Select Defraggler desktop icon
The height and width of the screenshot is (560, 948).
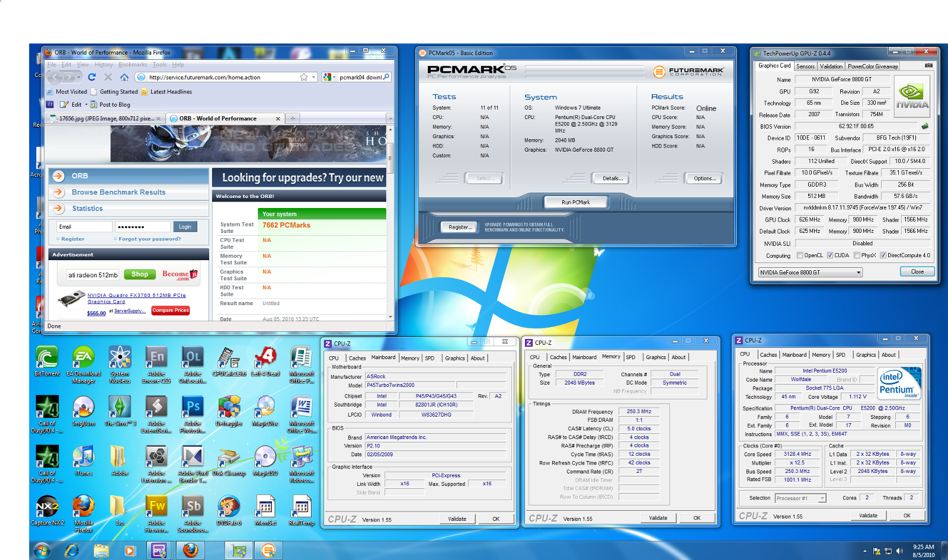click(x=229, y=411)
